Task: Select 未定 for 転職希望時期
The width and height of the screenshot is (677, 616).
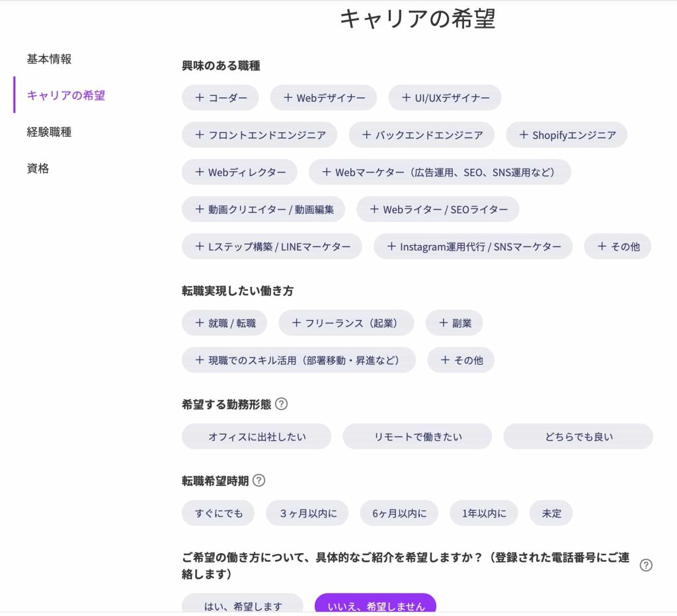Action: coord(550,512)
